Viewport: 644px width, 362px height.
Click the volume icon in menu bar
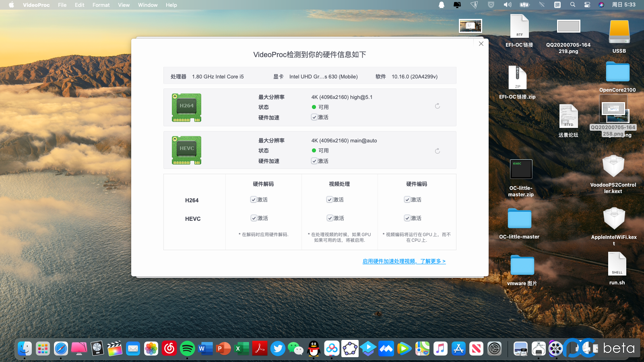[507, 5]
